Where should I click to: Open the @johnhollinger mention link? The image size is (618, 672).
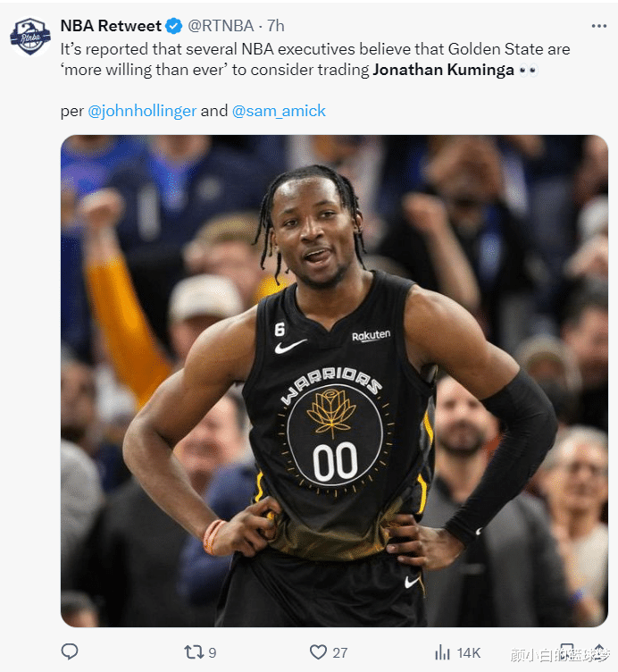(142, 111)
